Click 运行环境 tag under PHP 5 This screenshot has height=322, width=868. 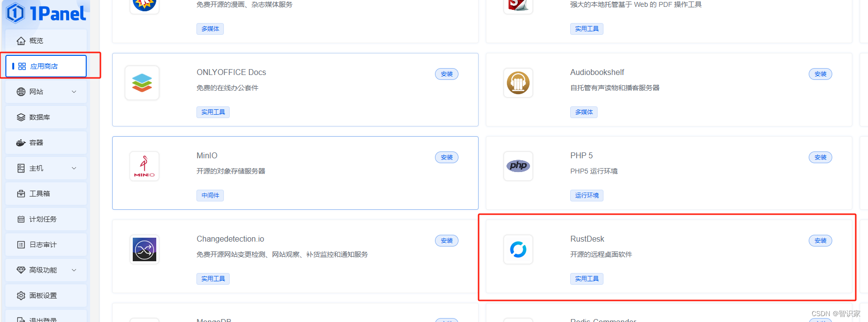[587, 196]
